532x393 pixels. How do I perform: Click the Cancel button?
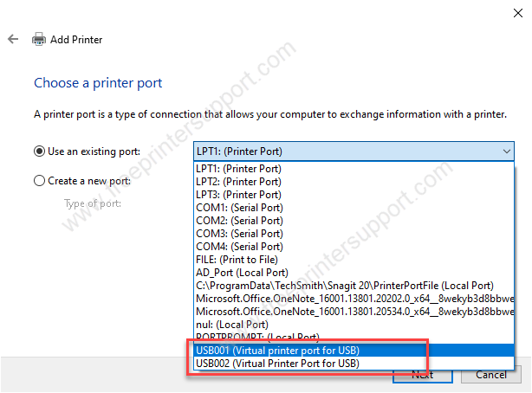coord(491,375)
